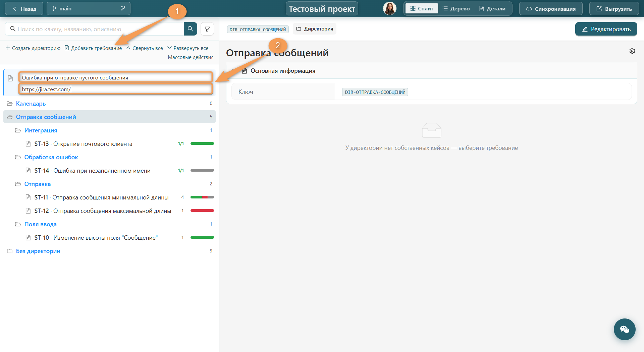This screenshot has height=352, width=644.
Task: Select ST-13 Открытие почтового клиента requirement
Action: coord(109,144)
